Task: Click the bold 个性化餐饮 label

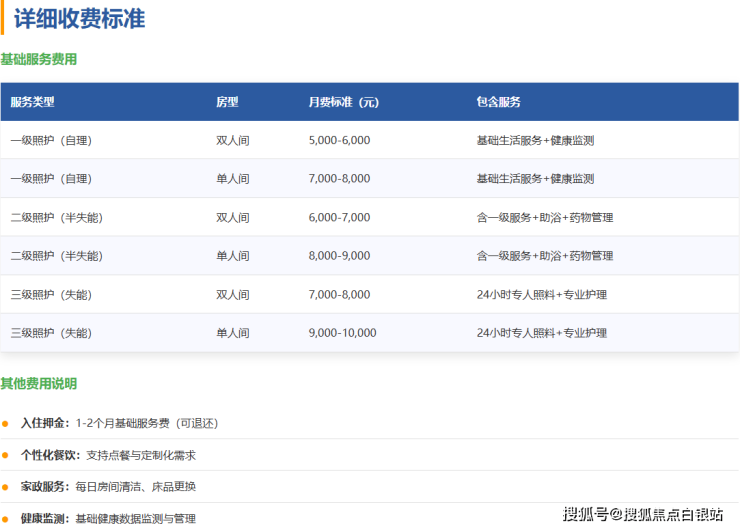Action: (50, 455)
